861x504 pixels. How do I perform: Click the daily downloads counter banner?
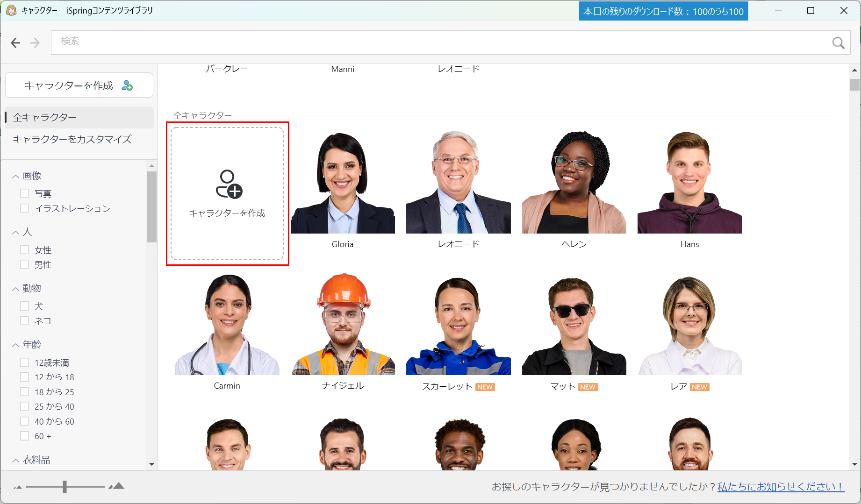click(x=662, y=10)
